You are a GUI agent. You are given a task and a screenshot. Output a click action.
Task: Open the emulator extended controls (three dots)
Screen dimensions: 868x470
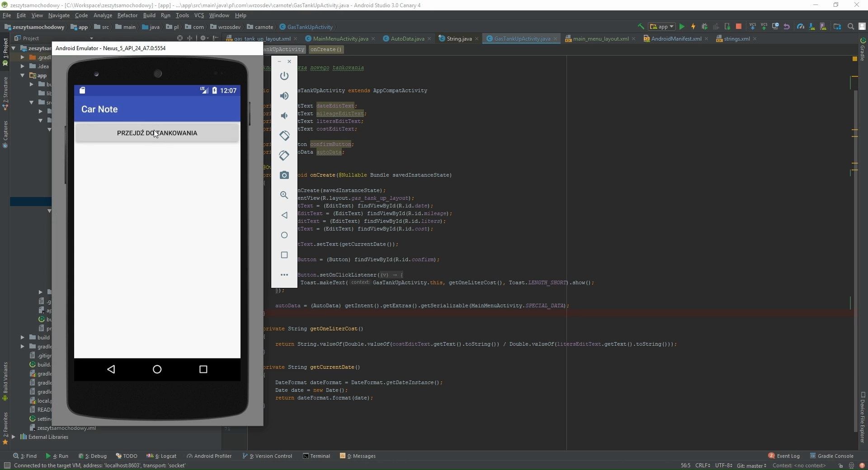[284, 275]
